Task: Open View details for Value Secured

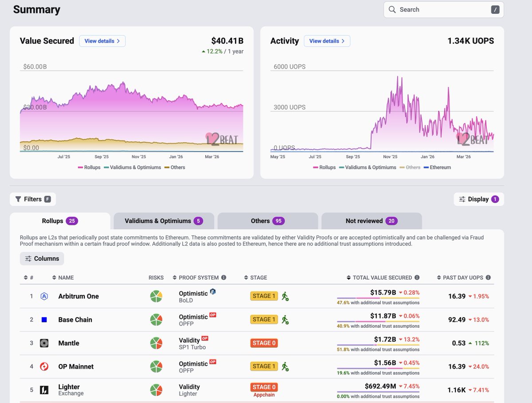Action: point(102,41)
